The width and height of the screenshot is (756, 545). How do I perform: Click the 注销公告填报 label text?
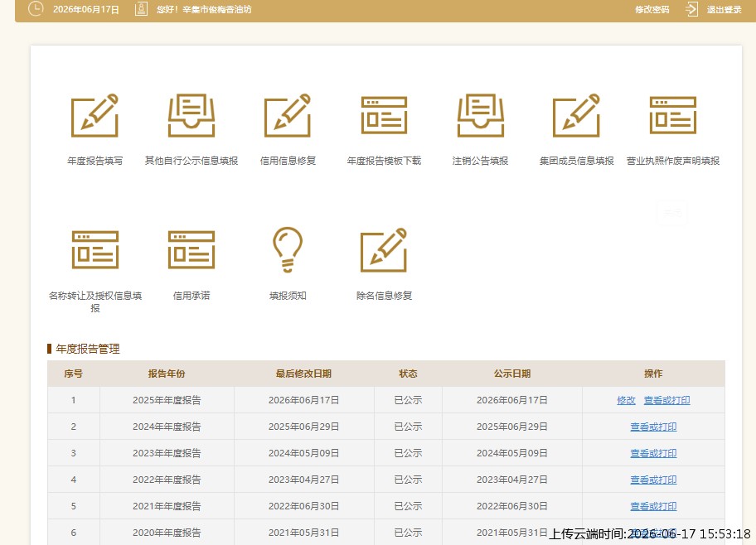pos(480,161)
